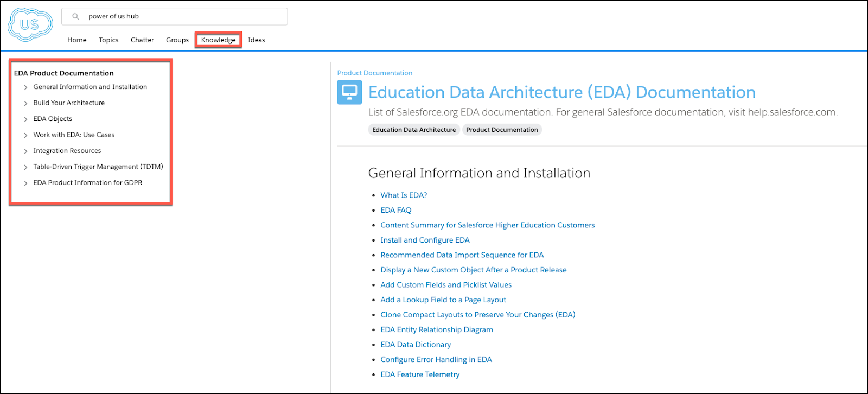Expand the Integration Resources chevron
Viewport: 868px width, 394px height.
[25, 151]
